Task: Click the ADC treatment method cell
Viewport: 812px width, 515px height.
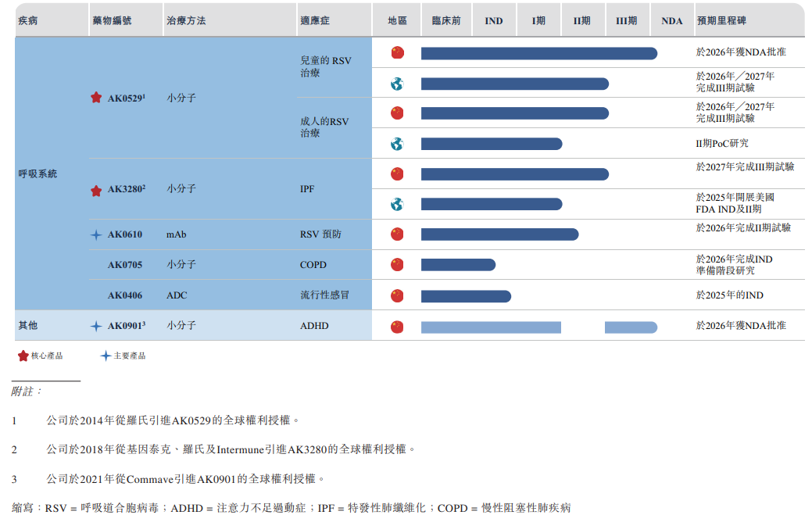Action: tap(177, 295)
